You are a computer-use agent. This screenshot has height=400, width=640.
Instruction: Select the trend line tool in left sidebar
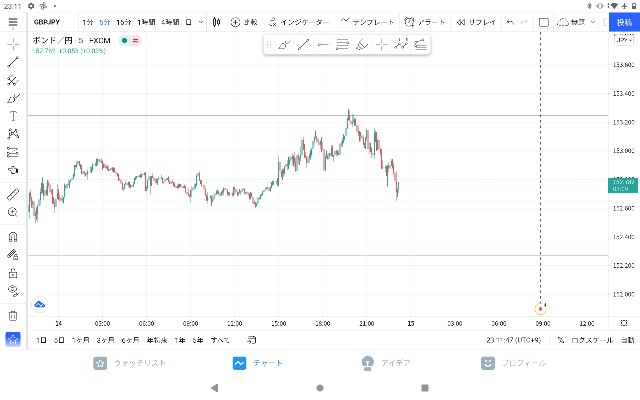[13, 62]
